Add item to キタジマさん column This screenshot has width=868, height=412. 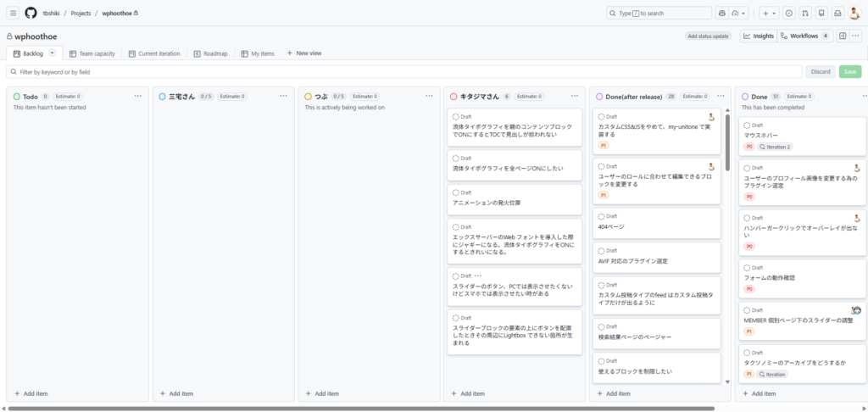[468, 393]
